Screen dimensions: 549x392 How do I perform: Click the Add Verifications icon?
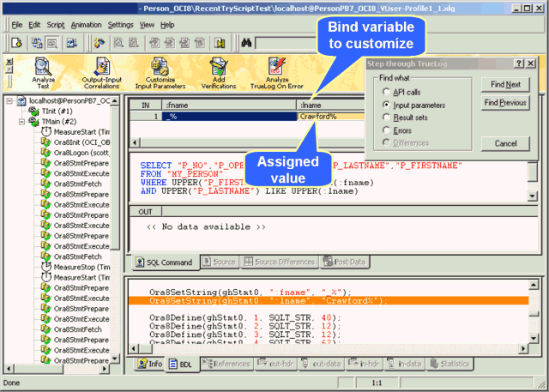(218, 68)
